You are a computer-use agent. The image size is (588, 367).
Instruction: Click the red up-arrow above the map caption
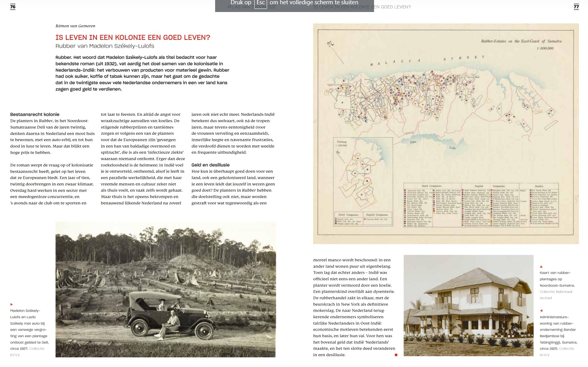click(541, 266)
